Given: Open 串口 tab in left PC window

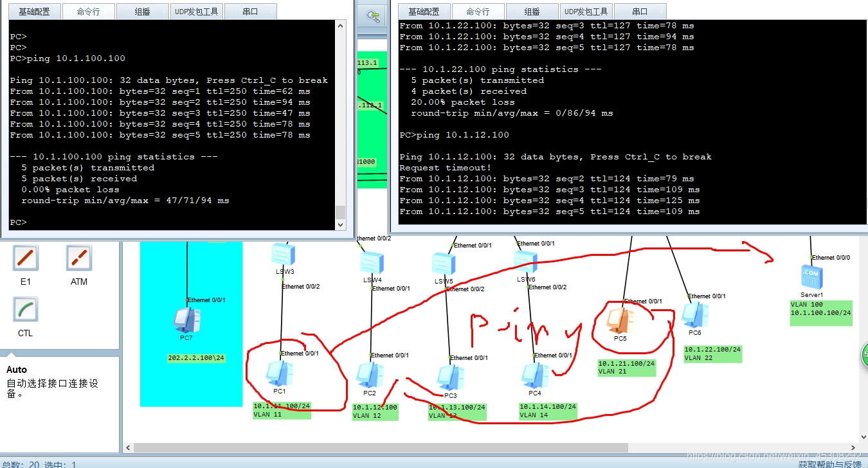Looking at the screenshot, I should coord(251,12).
